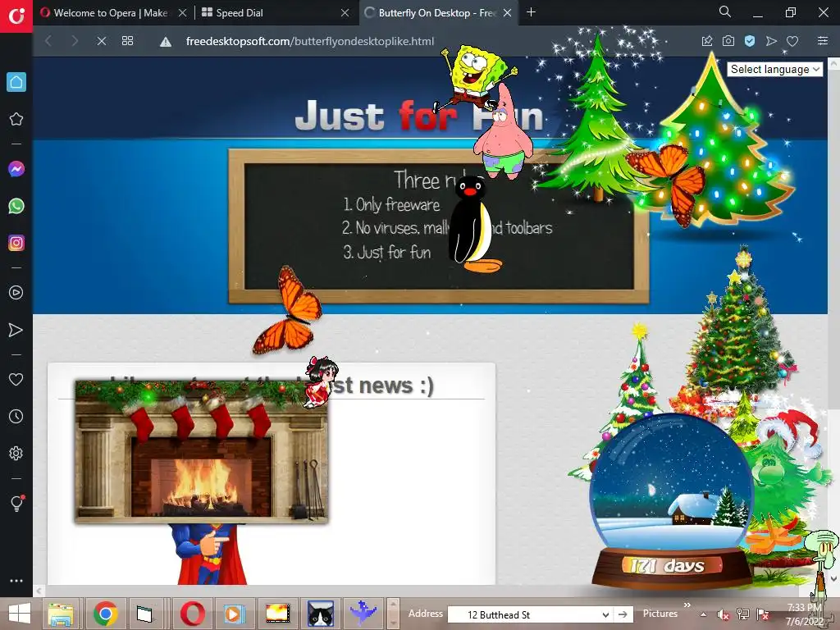Click the taskbar toolbar scroll down arrow
Image resolution: width=840 pixels, height=630 pixels.
(x=393, y=622)
